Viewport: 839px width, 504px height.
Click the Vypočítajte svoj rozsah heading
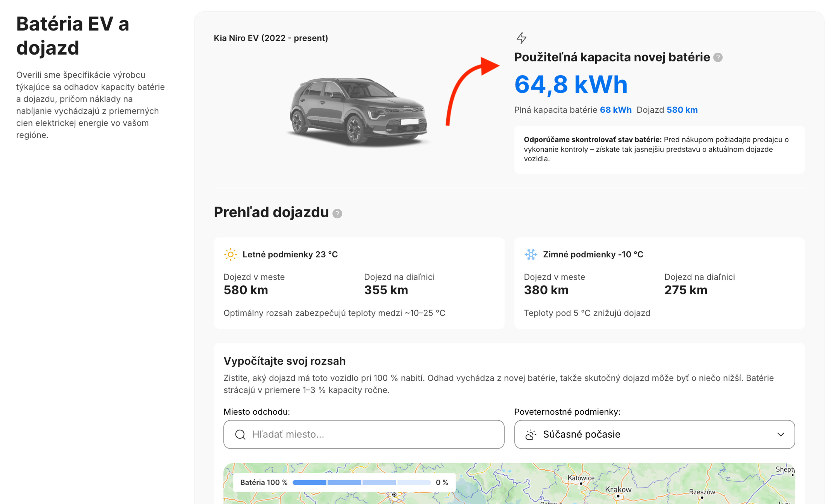pos(284,361)
